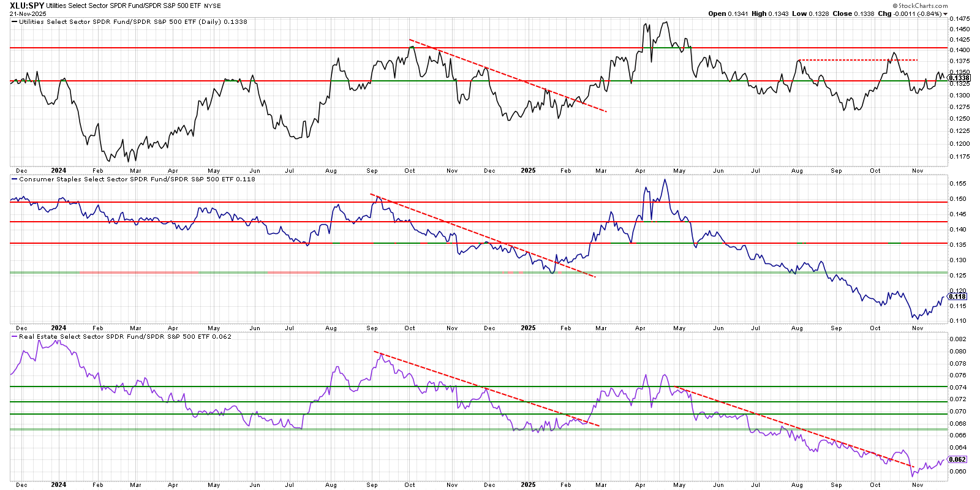
Task: Click the 0.074 axis label on Real Estate panel
Action: [957, 388]
